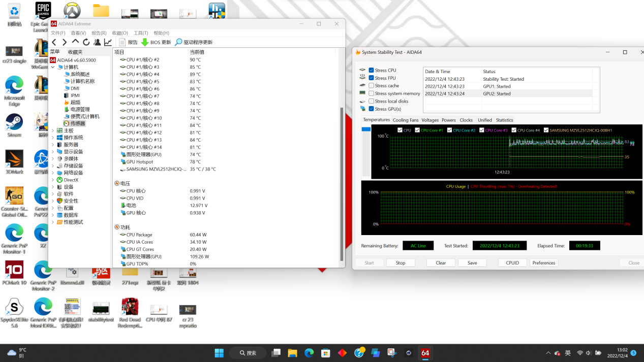Switch to the Cooling Fans tab
This screenshot has width=644, height=362.
(405, 120)
